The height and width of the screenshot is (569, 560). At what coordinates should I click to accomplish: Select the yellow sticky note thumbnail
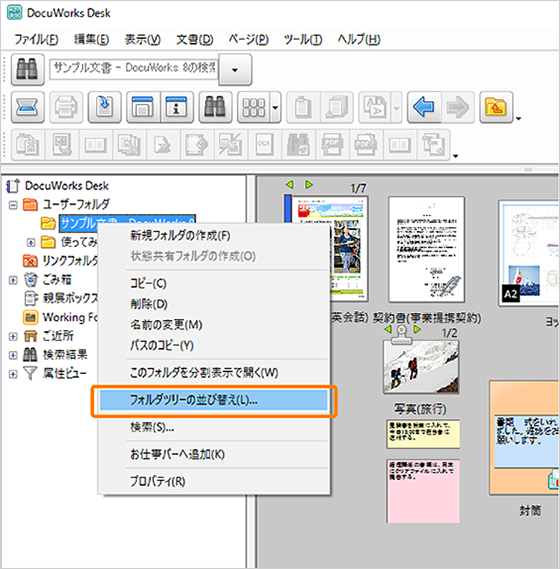[x=423, y=434]
